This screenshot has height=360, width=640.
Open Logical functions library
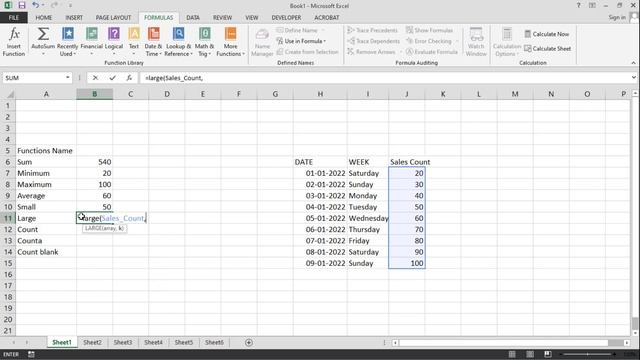[114, 42]
